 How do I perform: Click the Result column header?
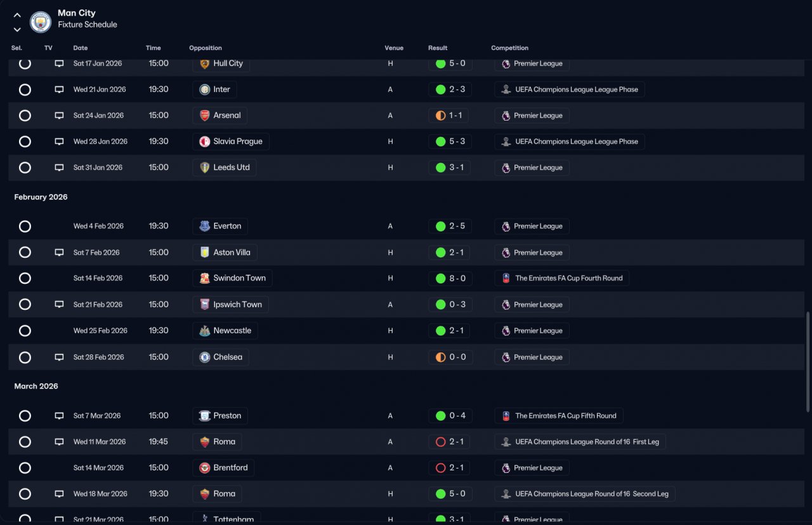[x=438, y=48]
